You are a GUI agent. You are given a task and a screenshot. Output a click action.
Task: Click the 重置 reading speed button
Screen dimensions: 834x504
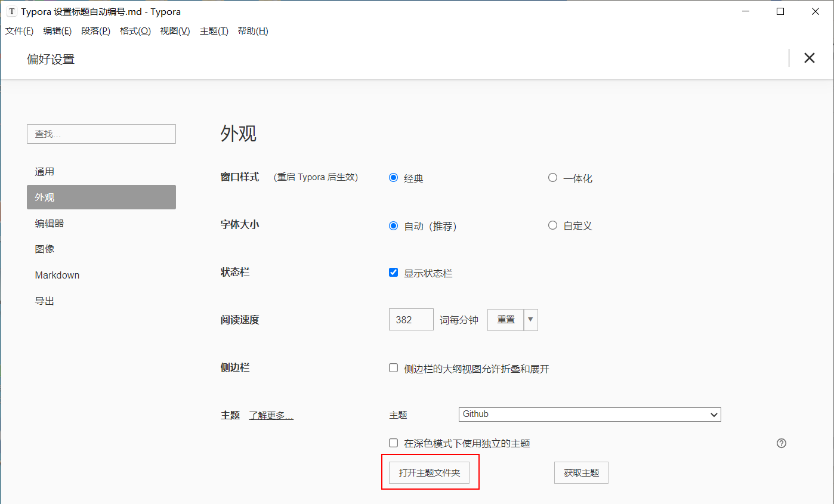(506, 319)
